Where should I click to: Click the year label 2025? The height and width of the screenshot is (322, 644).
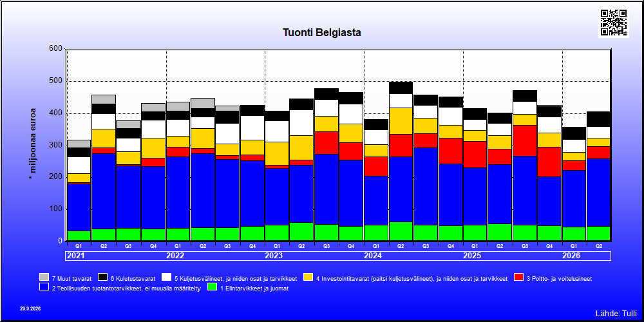[x=472, y=256]
